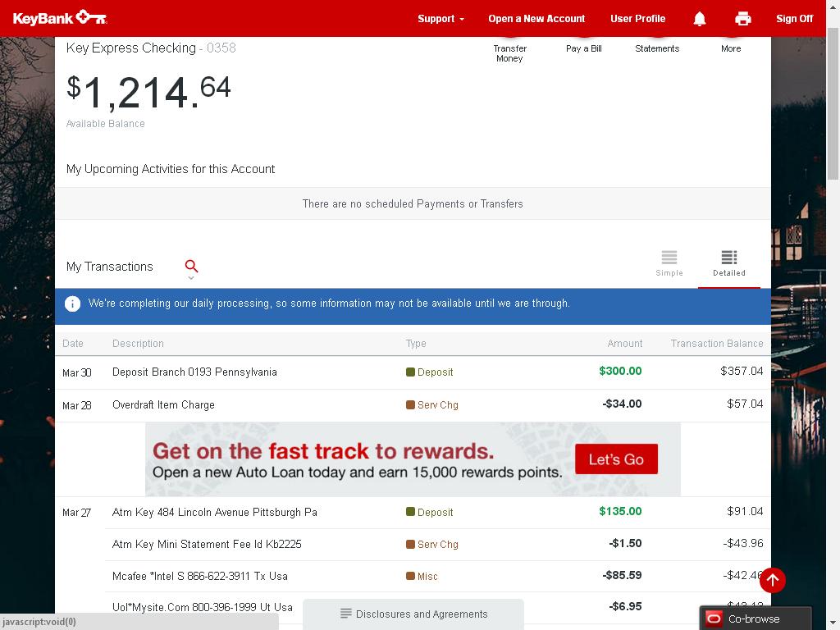
Task: Click the printer icon in the header
Action: [742, 19]
